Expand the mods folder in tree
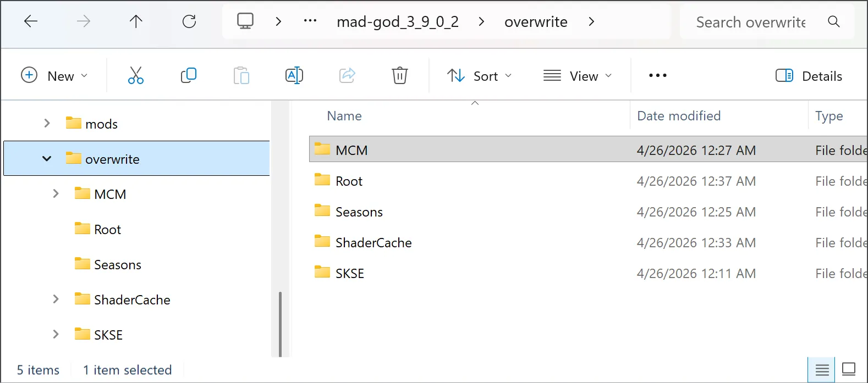868x383 pixels. pos(47,124)
